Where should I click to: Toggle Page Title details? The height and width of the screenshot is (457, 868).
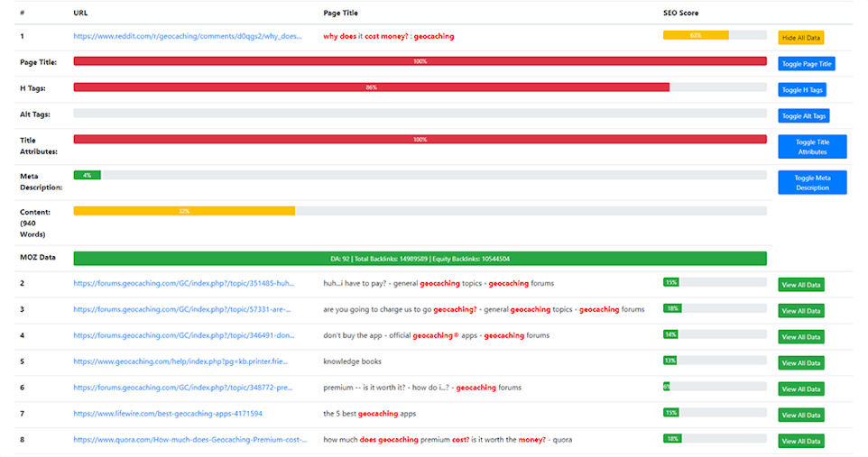click(807, 64)
